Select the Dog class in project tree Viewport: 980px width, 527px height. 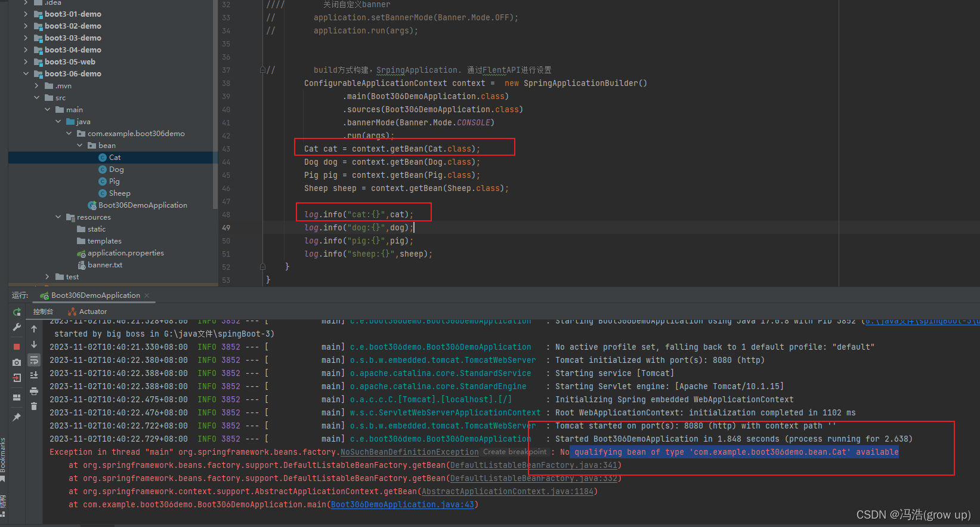pyautogui.click(x=116, y=169)
